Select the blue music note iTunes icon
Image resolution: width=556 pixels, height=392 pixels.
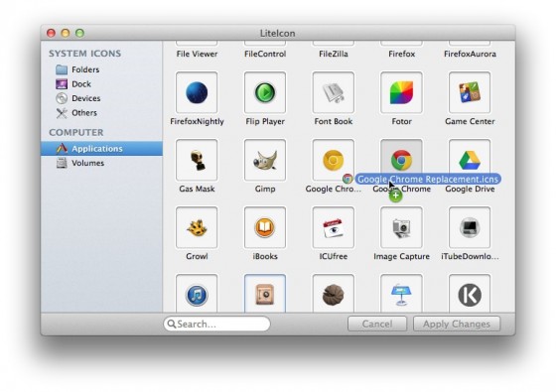coord(197,294)
